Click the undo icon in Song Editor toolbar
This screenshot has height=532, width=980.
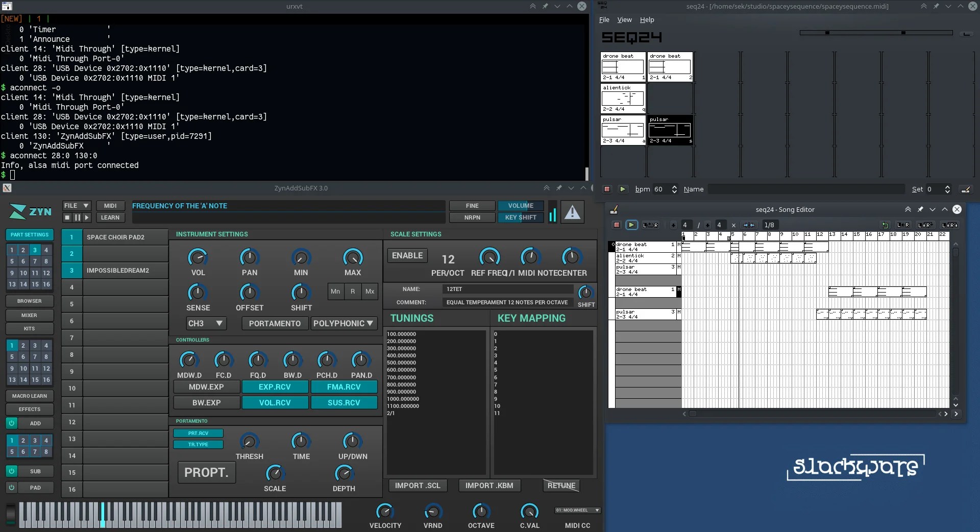point(885,225)
